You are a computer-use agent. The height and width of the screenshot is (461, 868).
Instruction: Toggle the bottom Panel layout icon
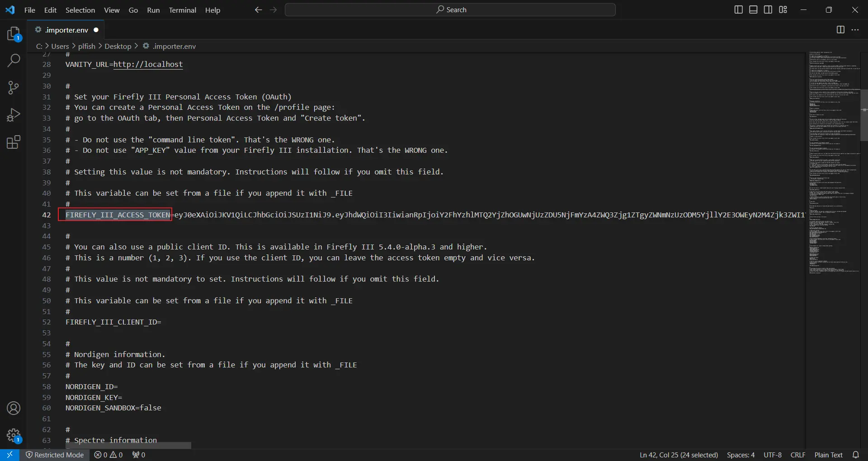pos(753,10)
